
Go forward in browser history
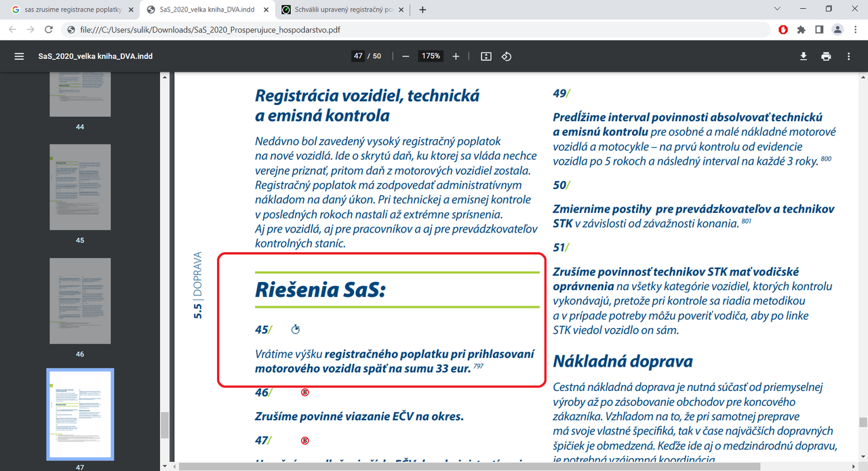click(31, 30)
